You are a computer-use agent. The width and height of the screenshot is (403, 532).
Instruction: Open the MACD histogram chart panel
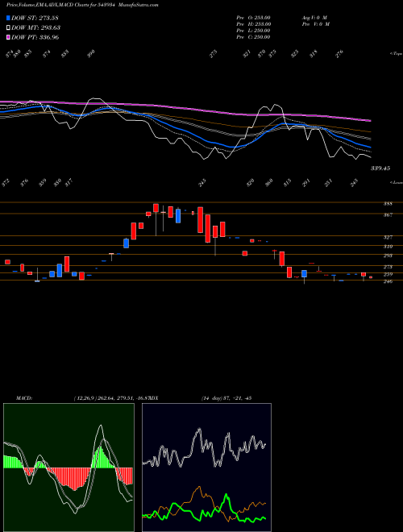coord(69,468)
